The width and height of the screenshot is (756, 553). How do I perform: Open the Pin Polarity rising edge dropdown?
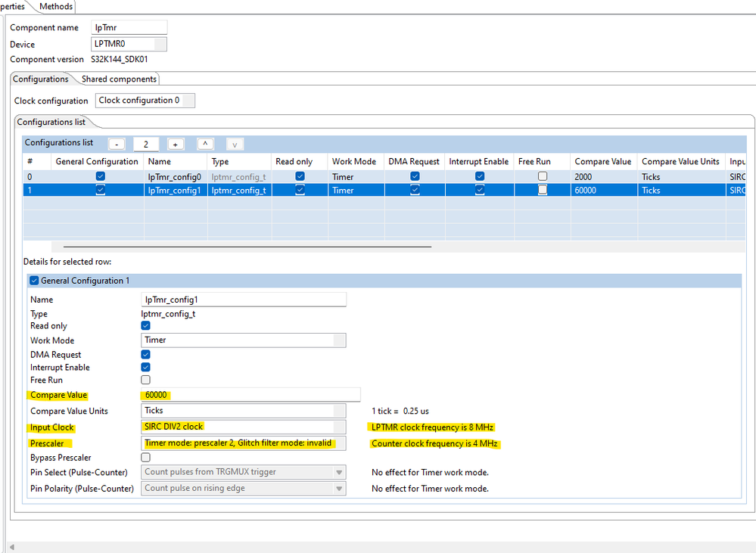click(244, 489)
